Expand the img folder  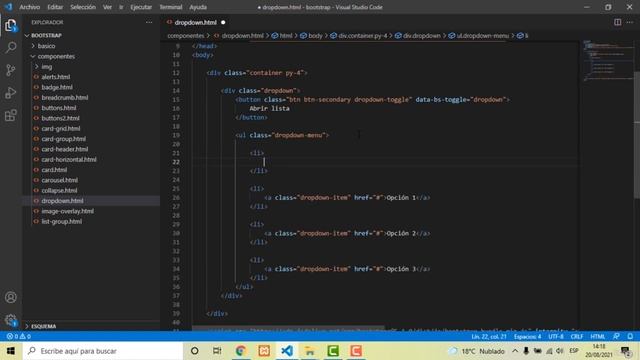pos(47,67)
